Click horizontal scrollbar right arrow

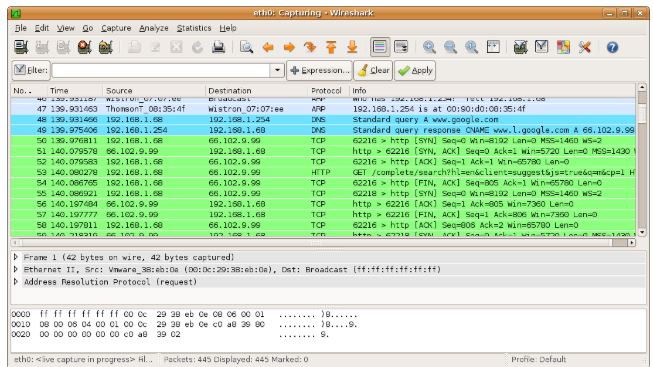click(x=632, y=242)
